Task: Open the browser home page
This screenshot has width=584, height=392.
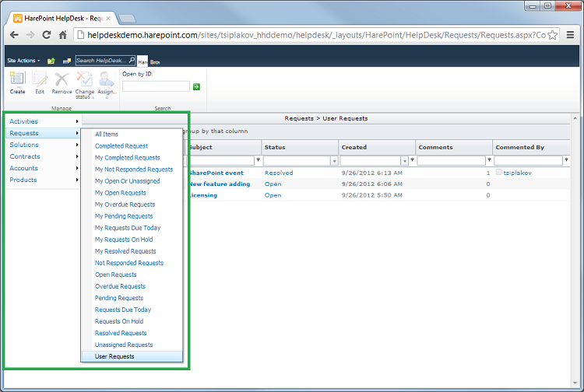Action: 62,35
